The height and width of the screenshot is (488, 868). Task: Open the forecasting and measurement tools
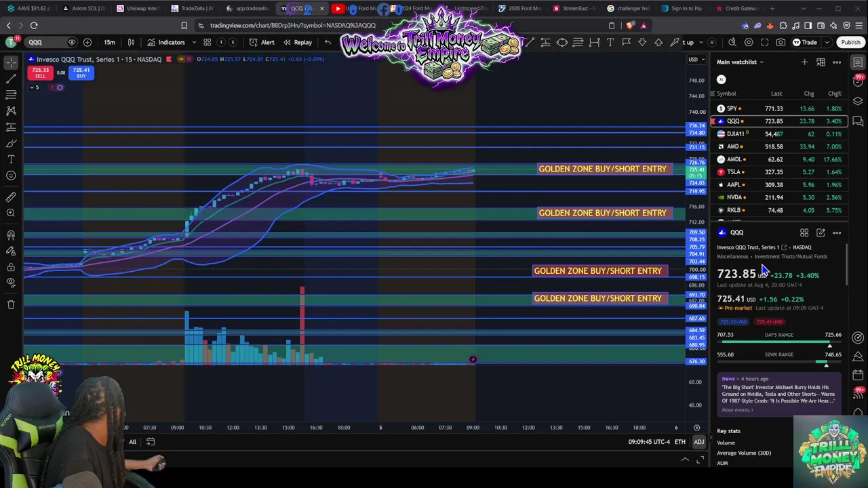coord(11,127)
